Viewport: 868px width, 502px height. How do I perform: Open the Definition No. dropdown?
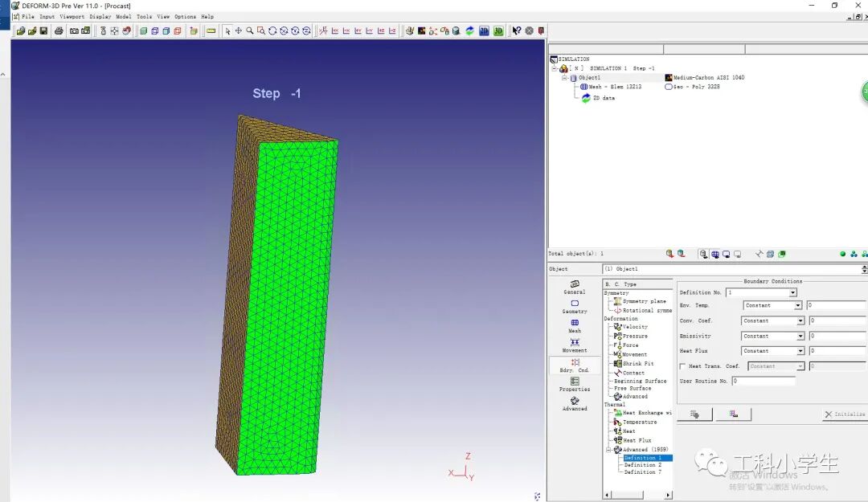(792, 292)
